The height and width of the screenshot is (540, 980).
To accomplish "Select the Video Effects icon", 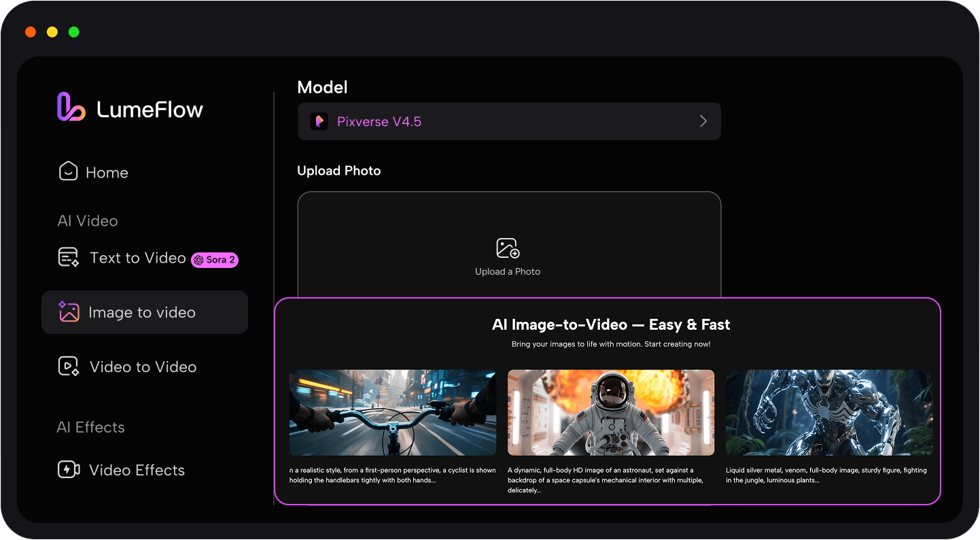I will click(69, 469).
